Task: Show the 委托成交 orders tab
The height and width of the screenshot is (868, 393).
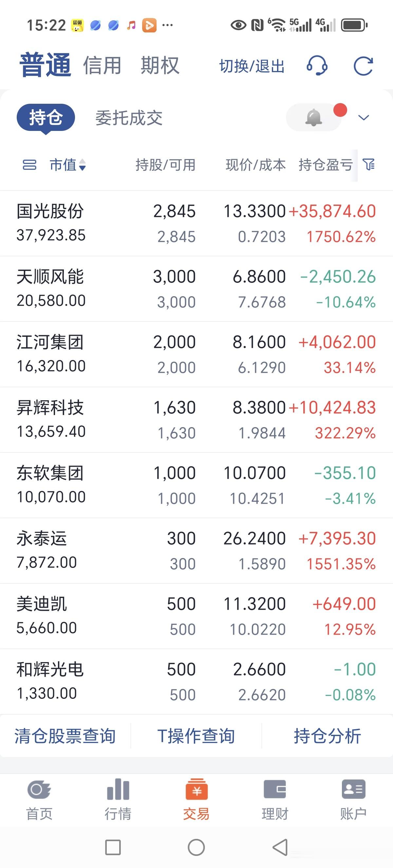Action: coord(129,118)
